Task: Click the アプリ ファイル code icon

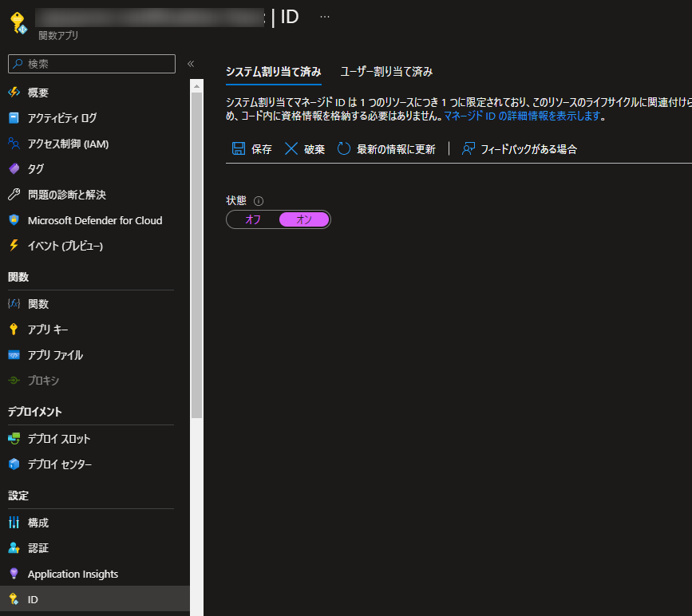Action: (x=14, y=355)
